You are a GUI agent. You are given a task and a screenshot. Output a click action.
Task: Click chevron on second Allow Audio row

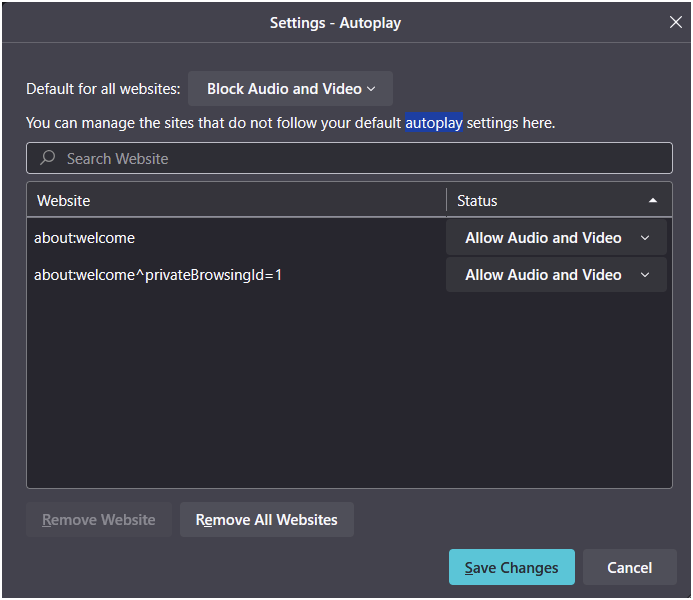pos(645,275)
